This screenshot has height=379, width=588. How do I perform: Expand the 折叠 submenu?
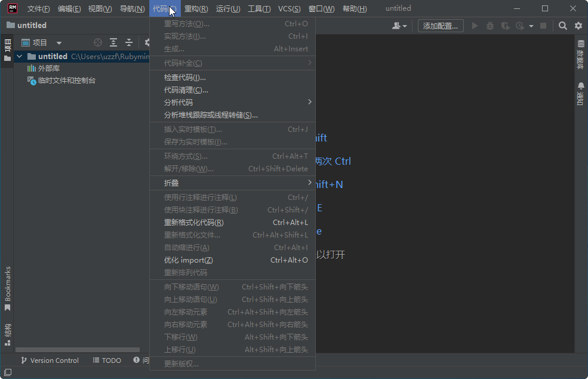coord(232,183)
